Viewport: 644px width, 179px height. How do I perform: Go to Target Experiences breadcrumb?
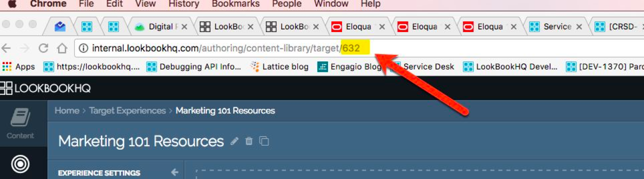127,111
